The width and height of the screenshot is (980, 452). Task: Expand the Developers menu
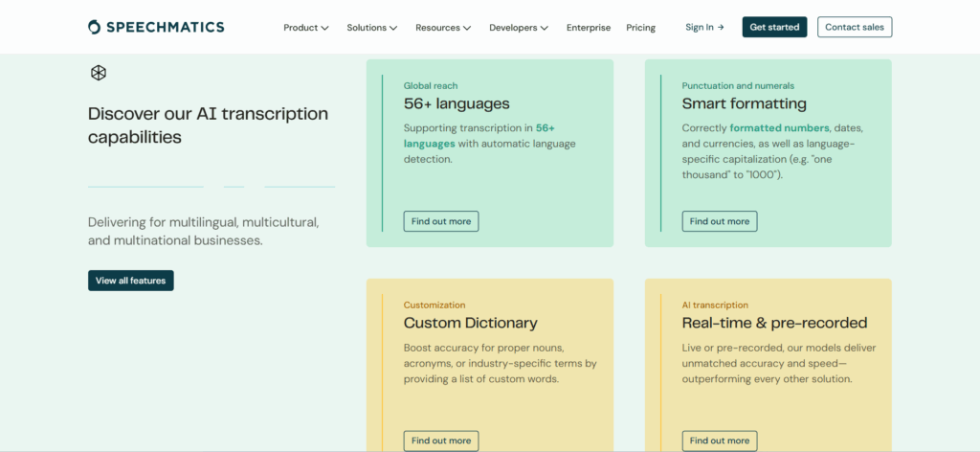point(519,28)
